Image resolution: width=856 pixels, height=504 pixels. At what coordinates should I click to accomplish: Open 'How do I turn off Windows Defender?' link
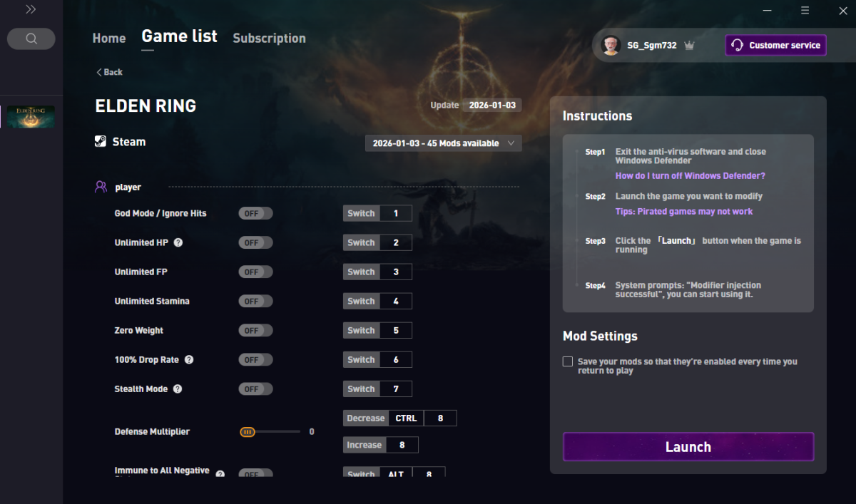tap(690, 176)
